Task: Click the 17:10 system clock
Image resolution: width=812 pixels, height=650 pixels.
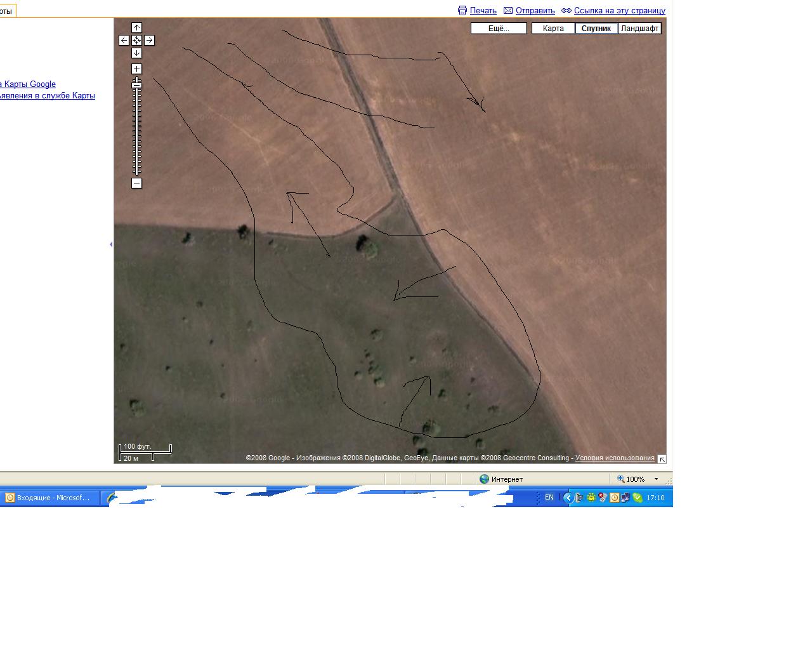Action: pos(655,498)
